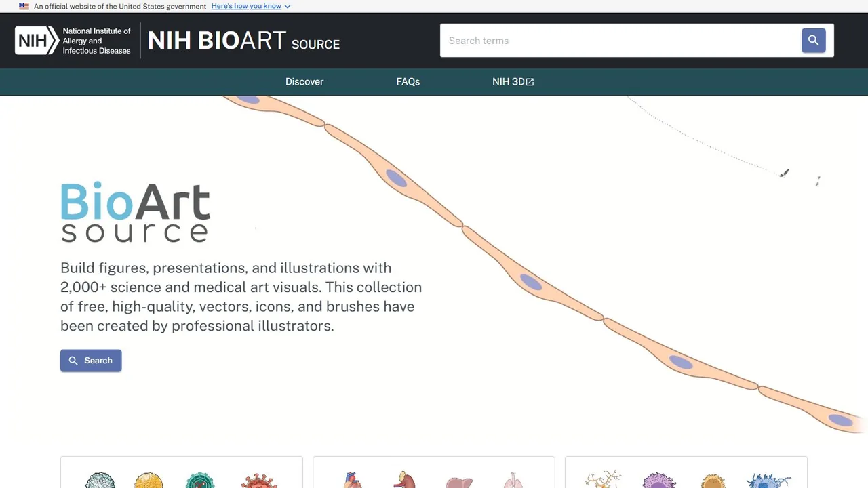Focus the Search terms input field
This screenshot has height=488, width=868.
click(x=620, y=41)
